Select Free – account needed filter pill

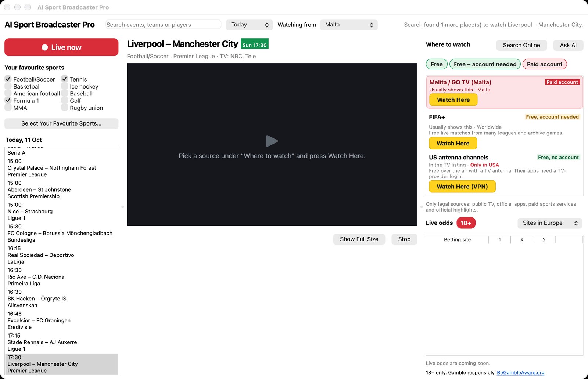pyautogui.click(x=485, y=64)
